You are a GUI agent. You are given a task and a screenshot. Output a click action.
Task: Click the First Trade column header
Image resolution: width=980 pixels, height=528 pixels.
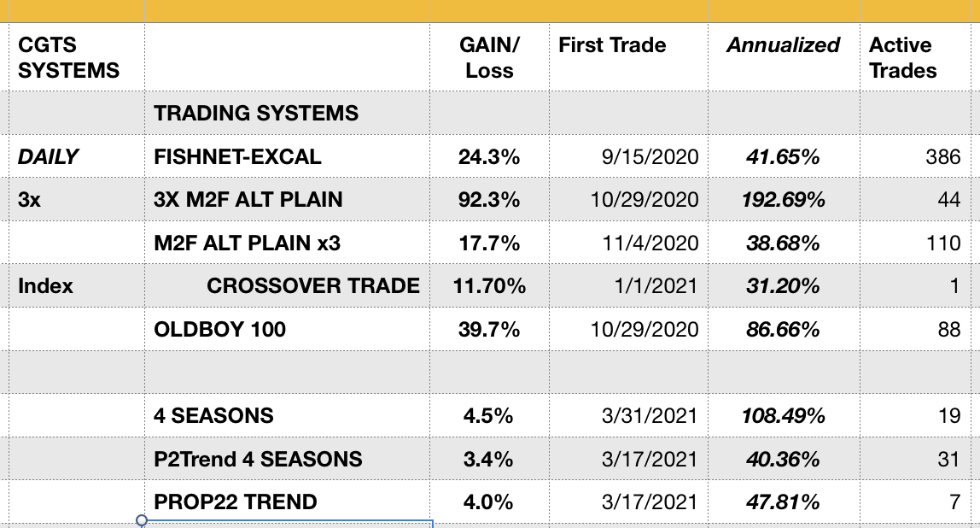612,46
